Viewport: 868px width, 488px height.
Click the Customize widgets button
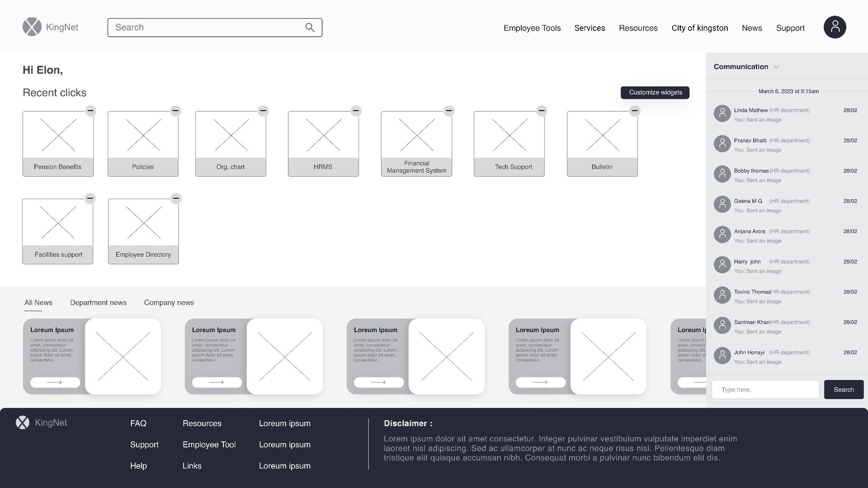pyautogui.click(x=655, y=92)
